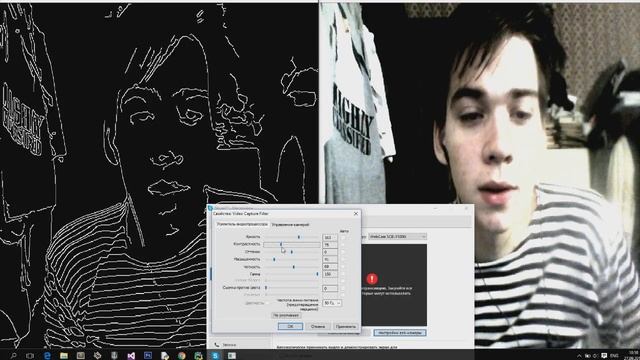
Task: Click the Sharpness value field showing 69
Action: [330, 267]
